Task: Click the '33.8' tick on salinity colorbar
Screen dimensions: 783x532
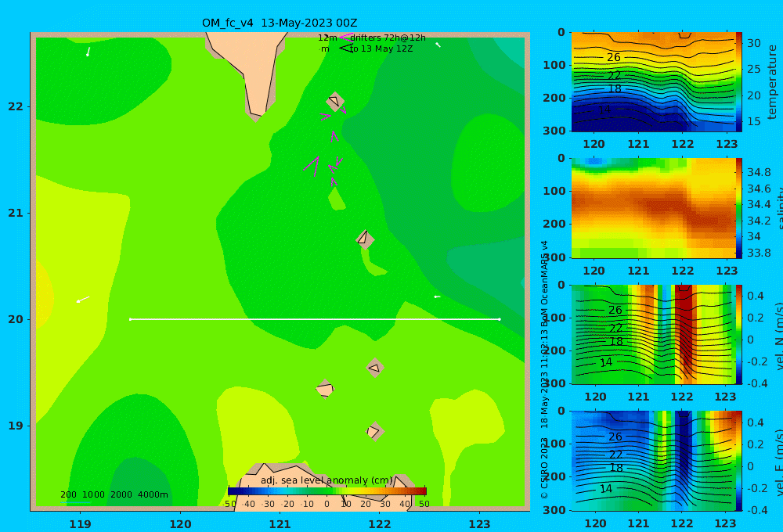Action: tap(759, 253)
